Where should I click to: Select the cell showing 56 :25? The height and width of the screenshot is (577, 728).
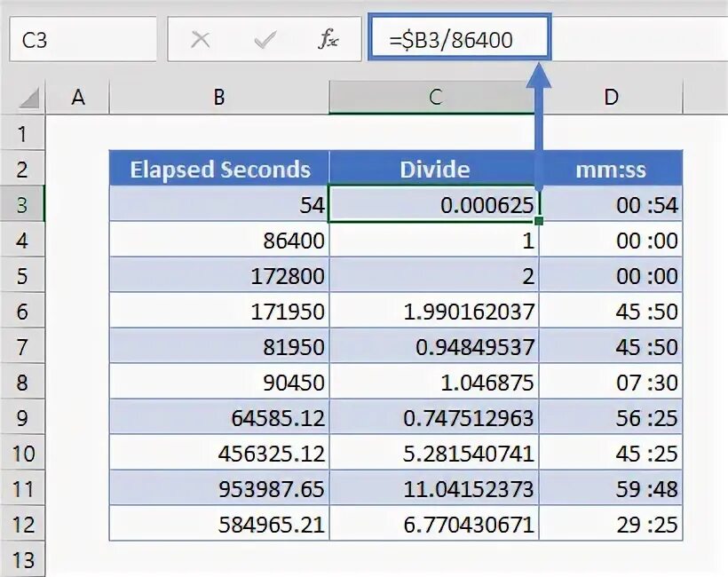(611, 417)
